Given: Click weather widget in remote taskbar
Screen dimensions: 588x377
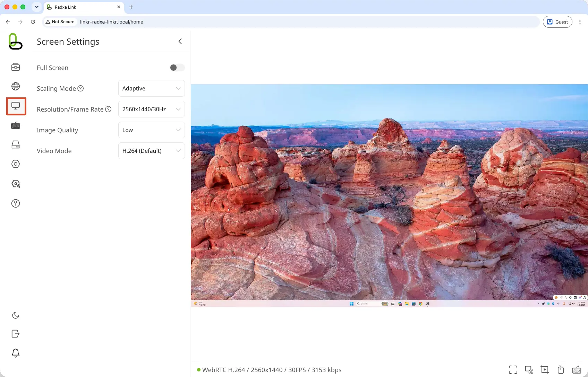Looking at the screenshot, I should (x=200, y=304).
